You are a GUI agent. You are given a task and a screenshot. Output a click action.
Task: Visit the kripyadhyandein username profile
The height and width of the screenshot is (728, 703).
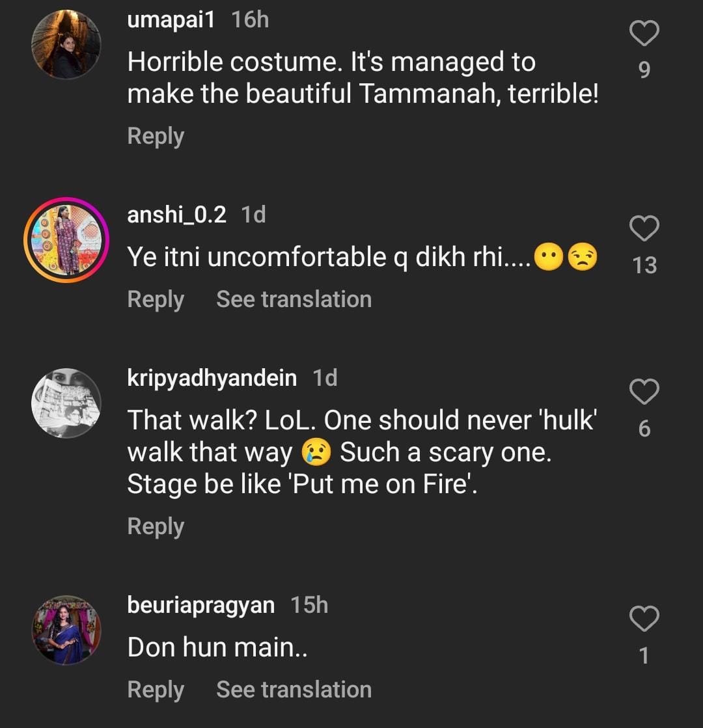pos(212,378)
